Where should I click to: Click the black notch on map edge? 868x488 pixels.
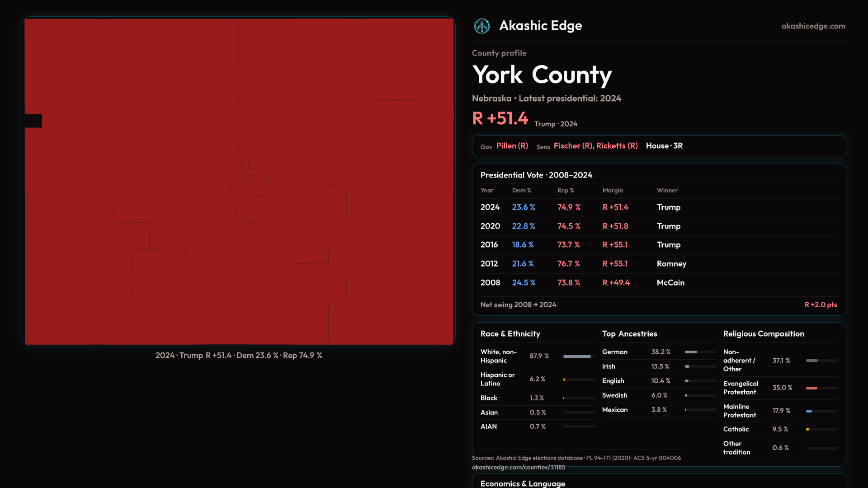[33, 121]
